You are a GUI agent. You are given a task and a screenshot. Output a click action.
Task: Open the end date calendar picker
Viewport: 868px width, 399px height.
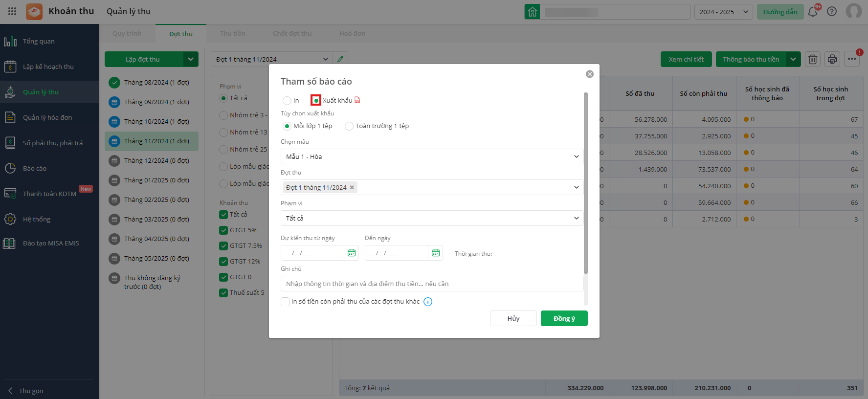point(435,253)
